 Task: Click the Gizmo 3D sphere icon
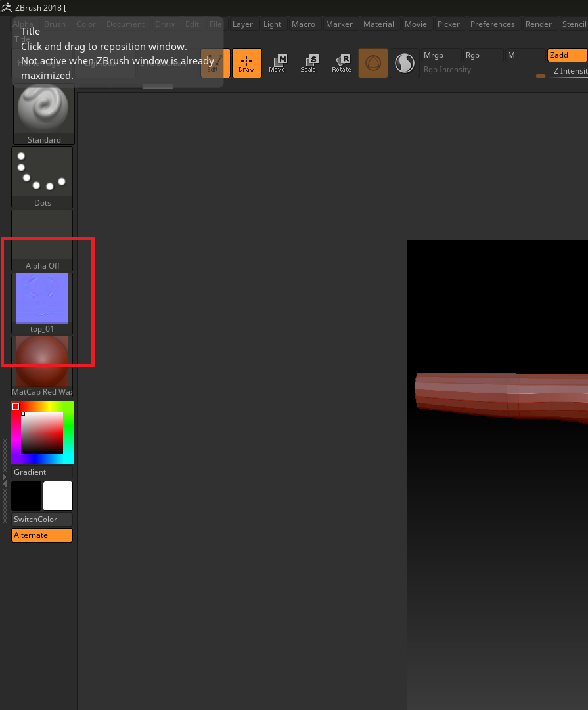pos(373,63)
